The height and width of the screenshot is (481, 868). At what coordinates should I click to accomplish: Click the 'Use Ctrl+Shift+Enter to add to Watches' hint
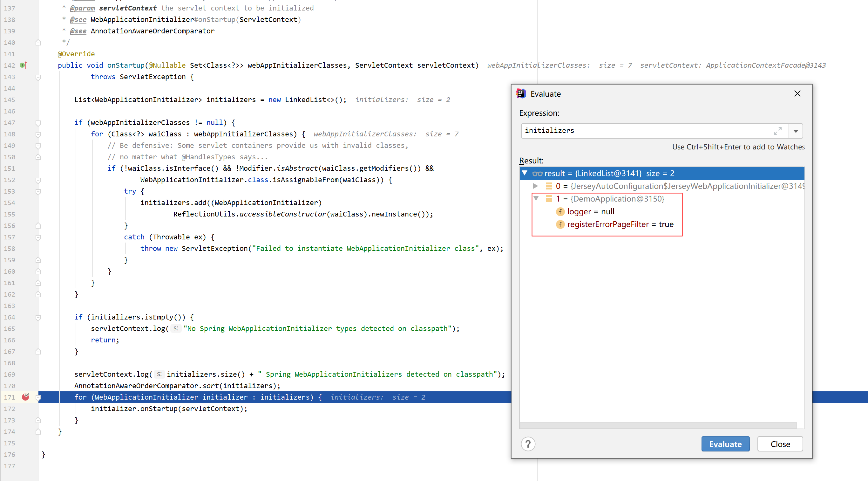pos(738,147)
